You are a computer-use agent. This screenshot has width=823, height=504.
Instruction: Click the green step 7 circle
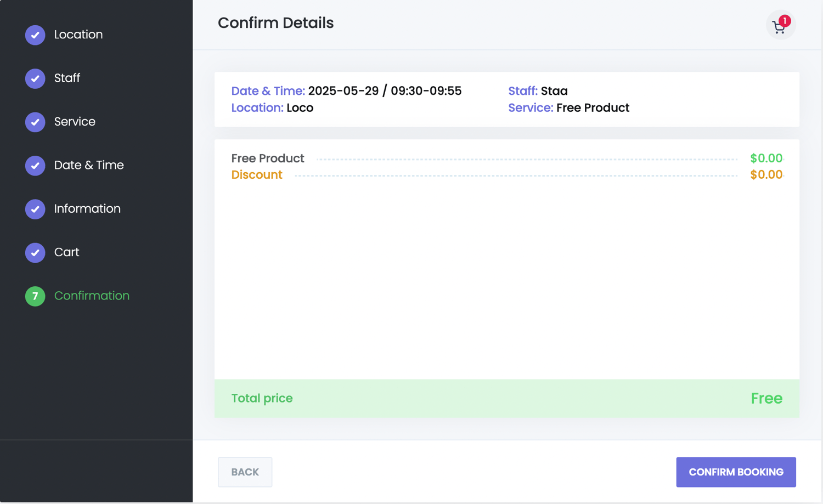click(35, 296)
